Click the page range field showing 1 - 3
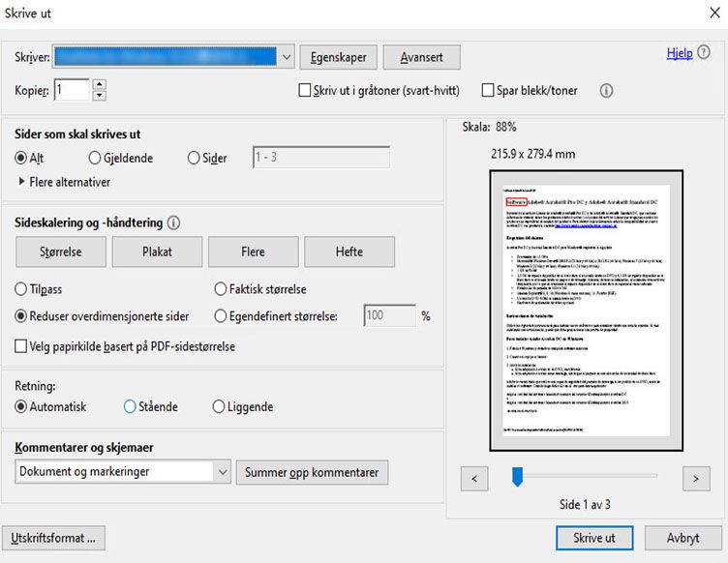 tap(321, 158)
